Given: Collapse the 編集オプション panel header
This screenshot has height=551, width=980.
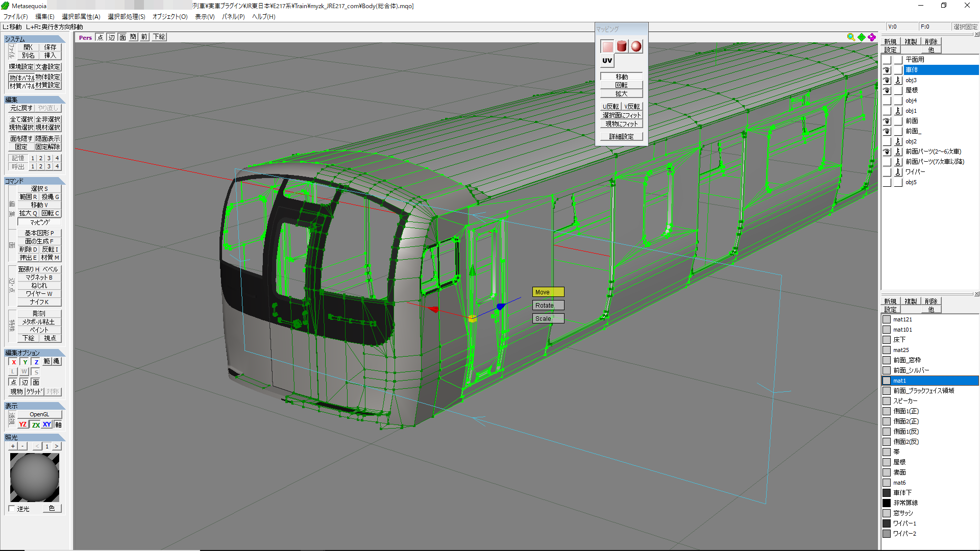Looking at the screenshot, I should coord(35,353).
